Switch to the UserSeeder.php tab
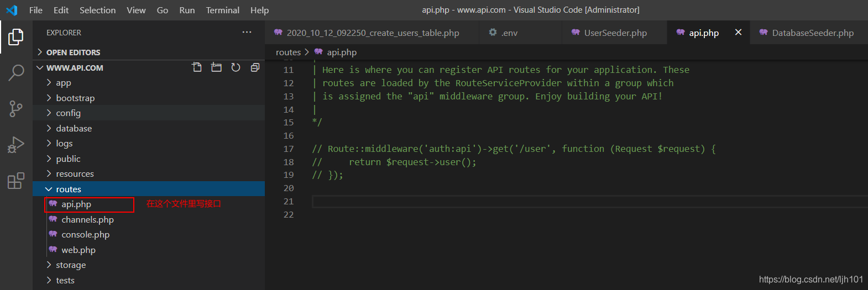Image resolution: width=868 pixels, height=290 pixels. click(615, 33)
